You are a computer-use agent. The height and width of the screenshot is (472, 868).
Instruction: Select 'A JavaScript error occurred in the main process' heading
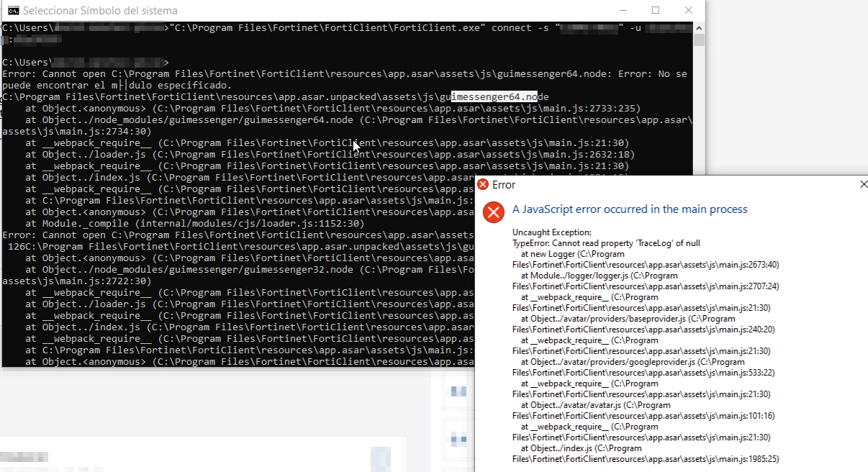tap(630, 209)
